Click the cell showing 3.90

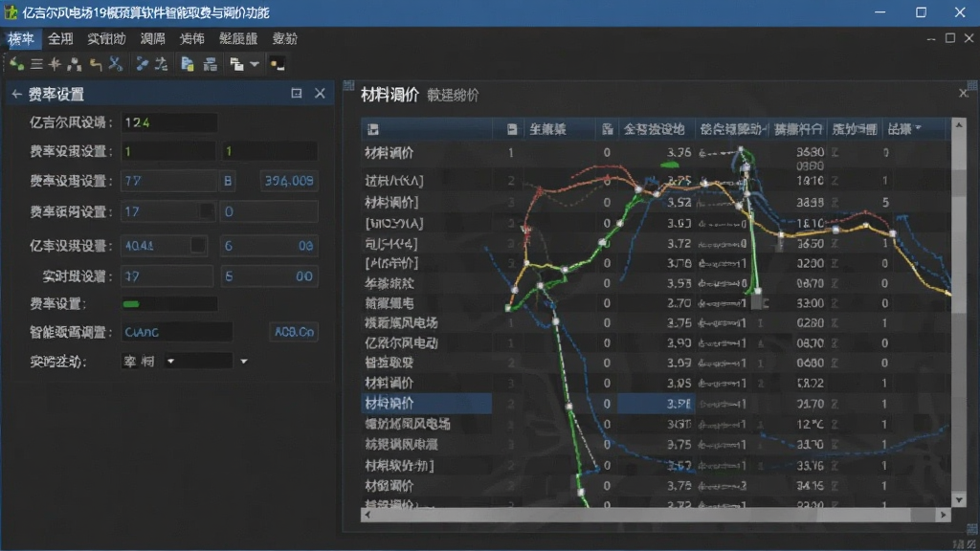pyautogui.click(x=679, y=343)
